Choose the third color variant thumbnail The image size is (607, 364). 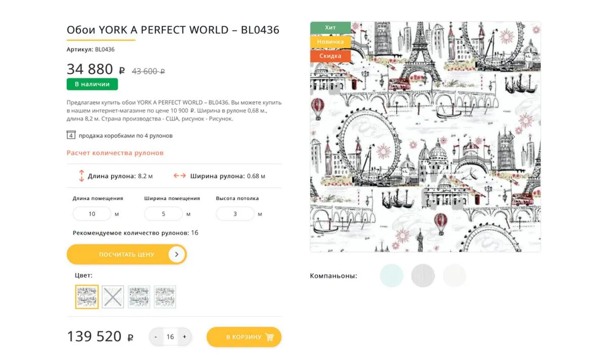coord(139,297)
